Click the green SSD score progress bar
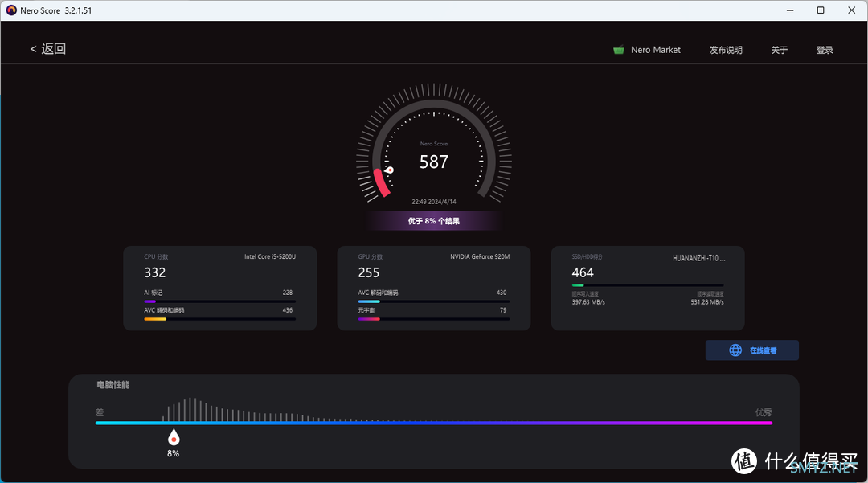Image resolution: width=868 pixels, height=483 pixels. [648, 285]
